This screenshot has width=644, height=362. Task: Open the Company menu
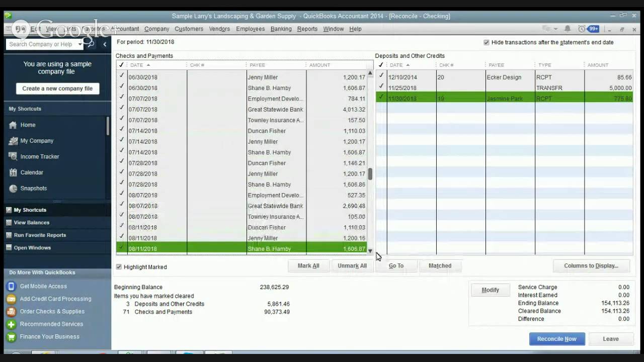tap(156, 29)
